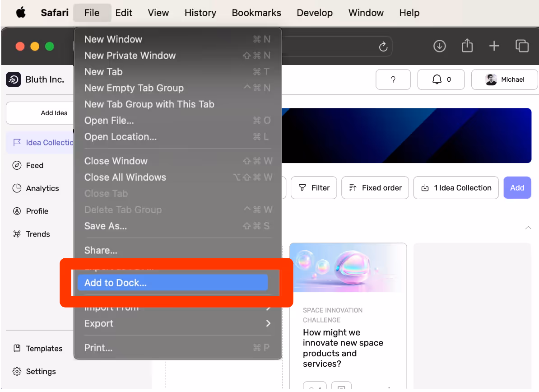Click the purple Add button

coord(517,188)
